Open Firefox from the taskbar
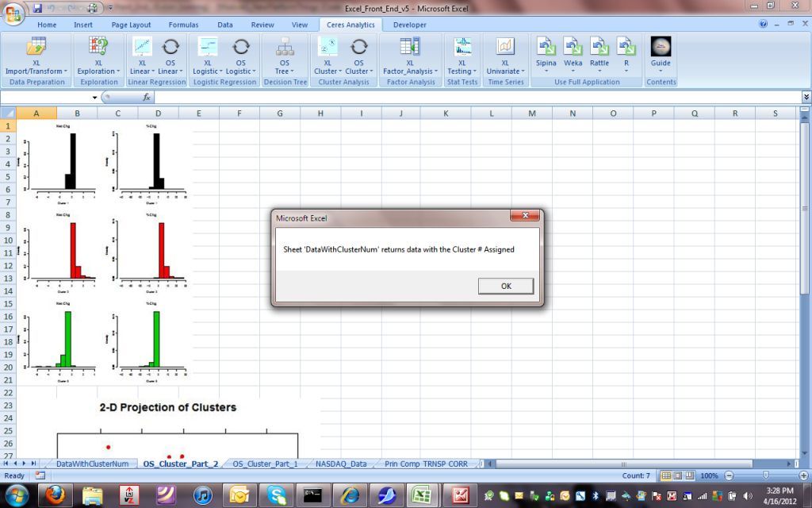 [x=54, y=495]
